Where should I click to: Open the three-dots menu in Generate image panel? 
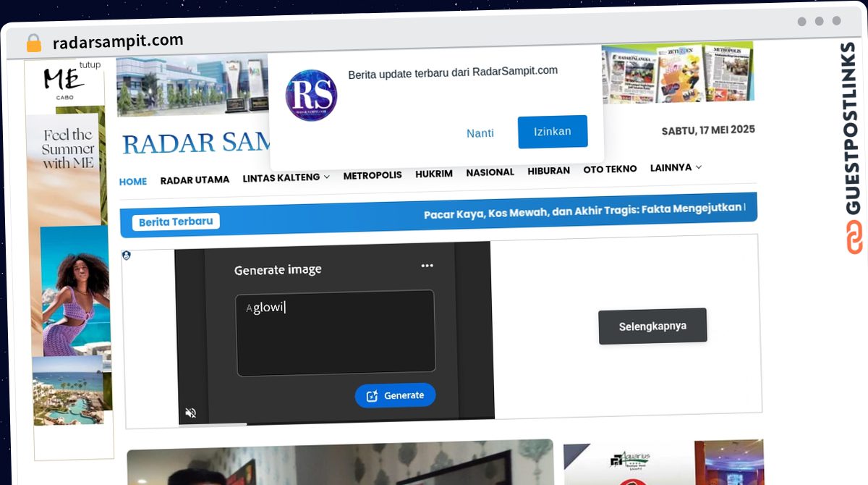[x=427, y=266]
